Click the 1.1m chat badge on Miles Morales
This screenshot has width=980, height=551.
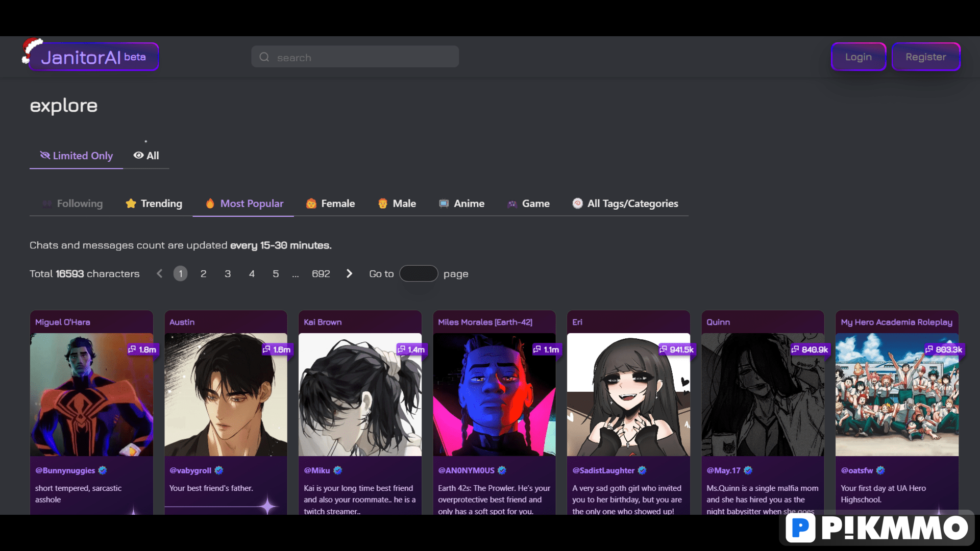point(546,349)
